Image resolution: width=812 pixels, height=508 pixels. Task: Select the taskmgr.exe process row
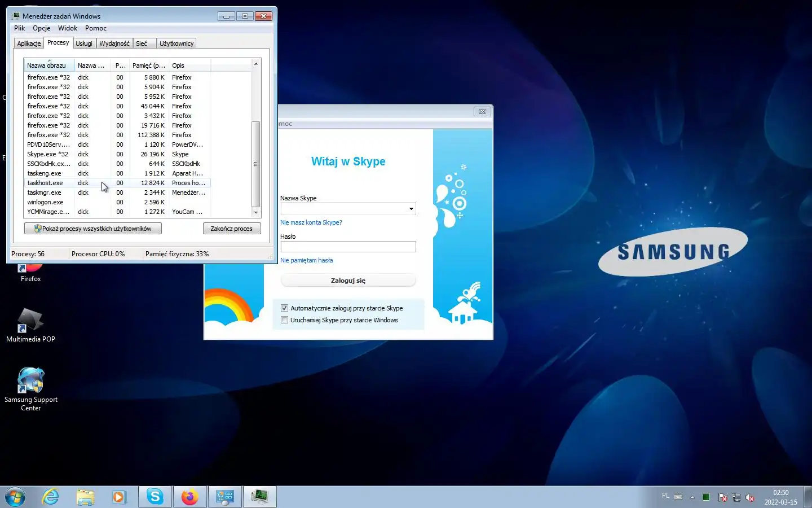[117, 192]
